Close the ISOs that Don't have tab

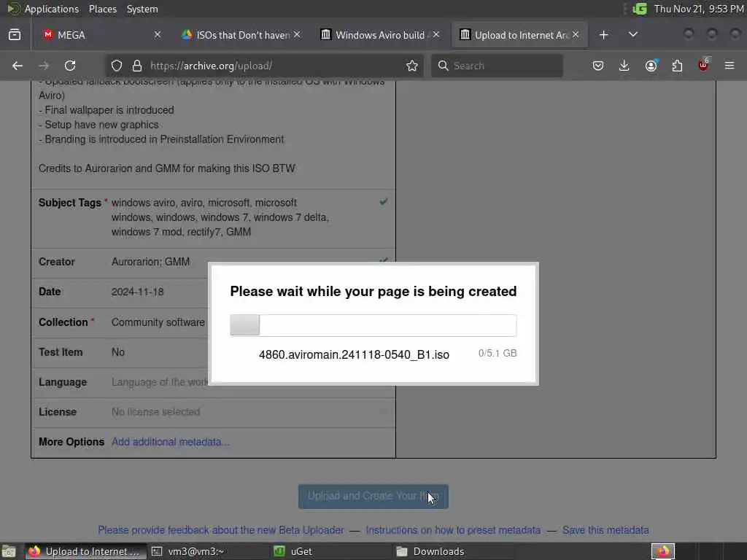(x=297, y=35)
